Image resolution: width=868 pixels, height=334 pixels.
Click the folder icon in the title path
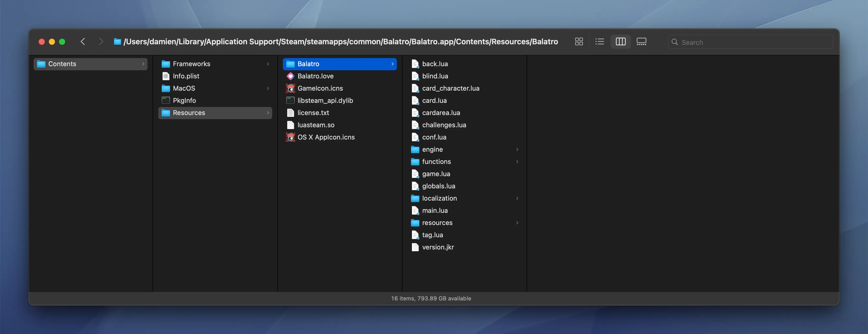tap(117, 41)
